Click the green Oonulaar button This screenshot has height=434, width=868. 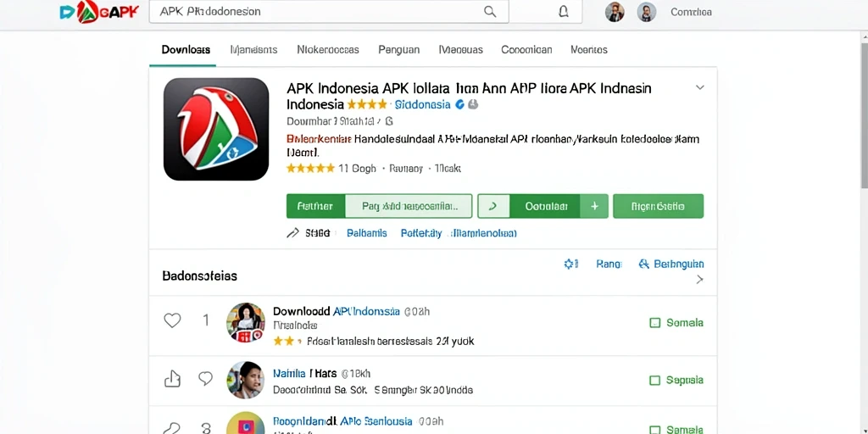[x=545, y=206]
